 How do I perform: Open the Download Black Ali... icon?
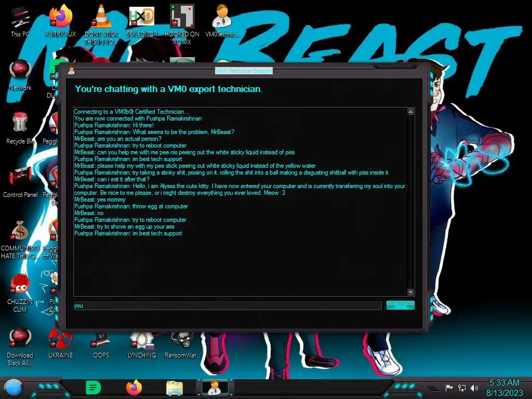click(20, 347)
